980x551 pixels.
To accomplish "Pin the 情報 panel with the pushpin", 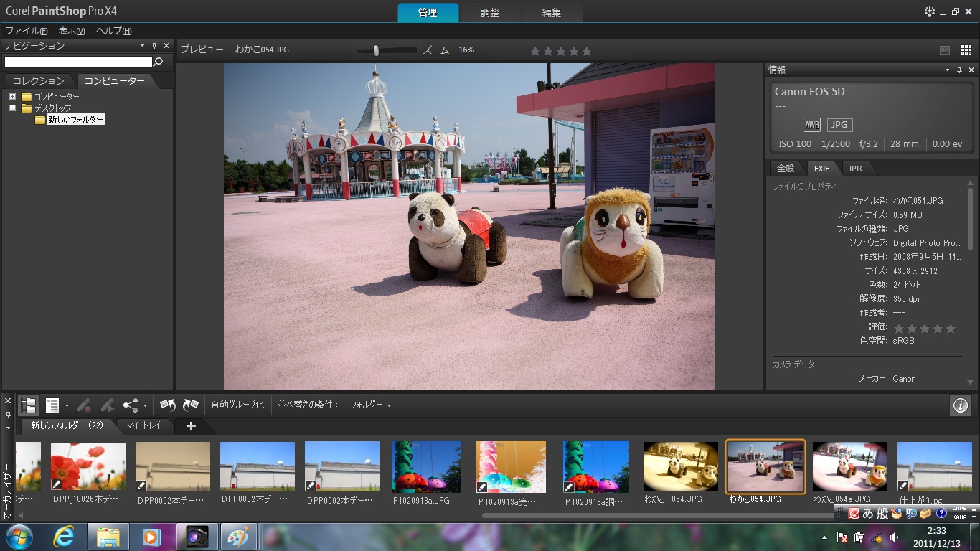I will pyautogui.click(x=959, y=70).
